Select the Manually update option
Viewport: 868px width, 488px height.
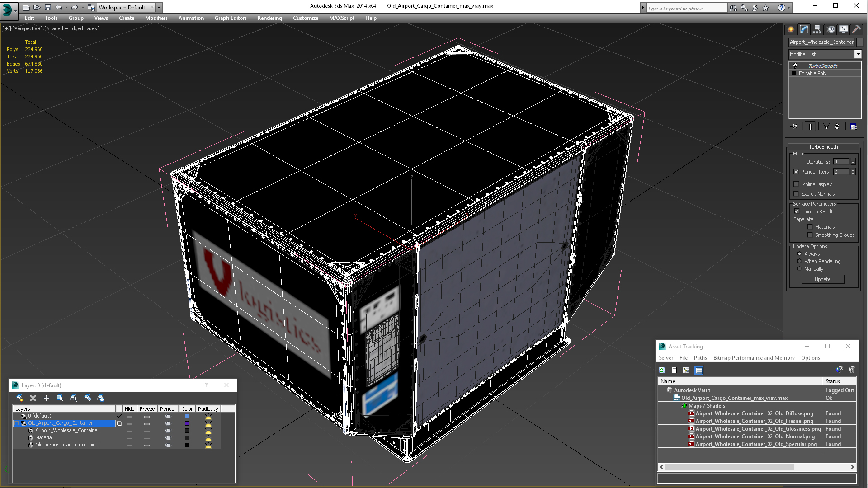pyautogui.click(x=800, y=269)
